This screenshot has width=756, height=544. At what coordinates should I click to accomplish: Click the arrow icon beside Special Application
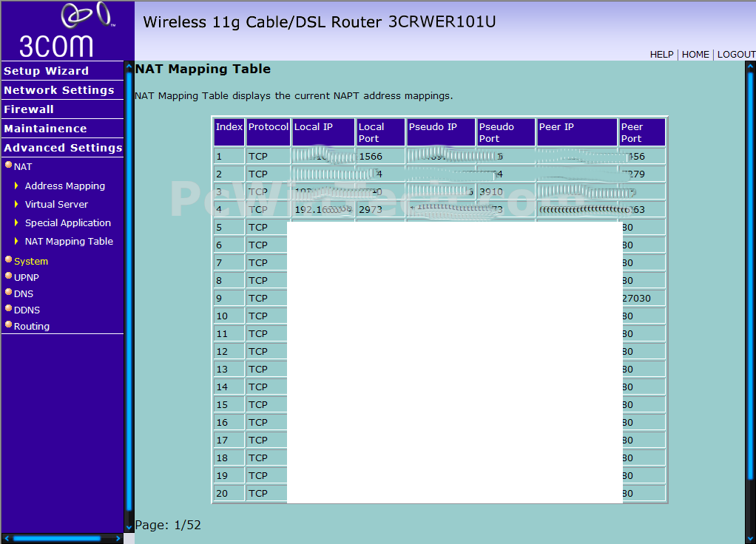tap(16, 222)
